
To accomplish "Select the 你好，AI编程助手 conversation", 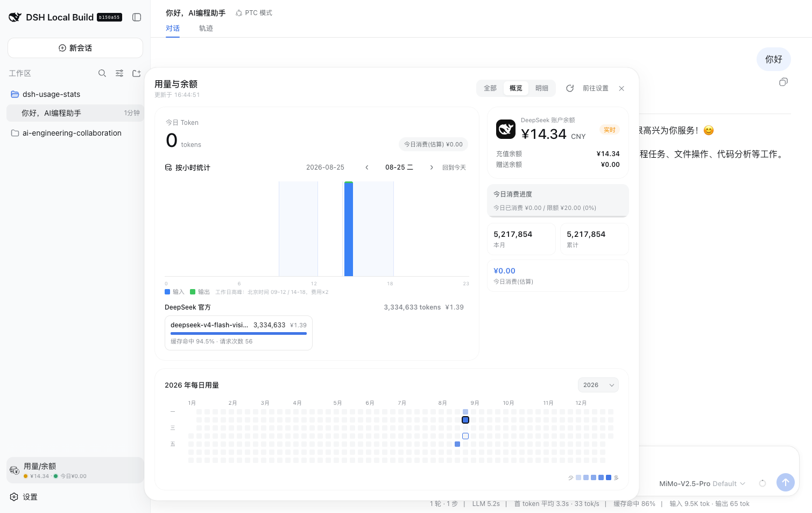I will click(x=75, y=113).
